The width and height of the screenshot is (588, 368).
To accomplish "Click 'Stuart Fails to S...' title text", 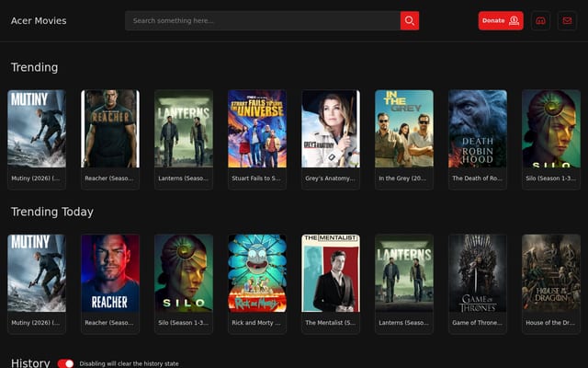I will tap(256, 178).
